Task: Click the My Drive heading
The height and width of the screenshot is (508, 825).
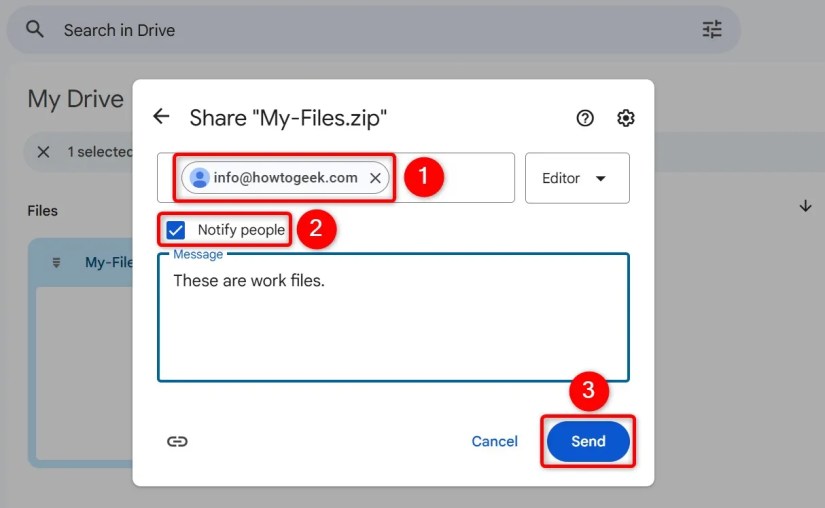Action: tap(76, 99)
